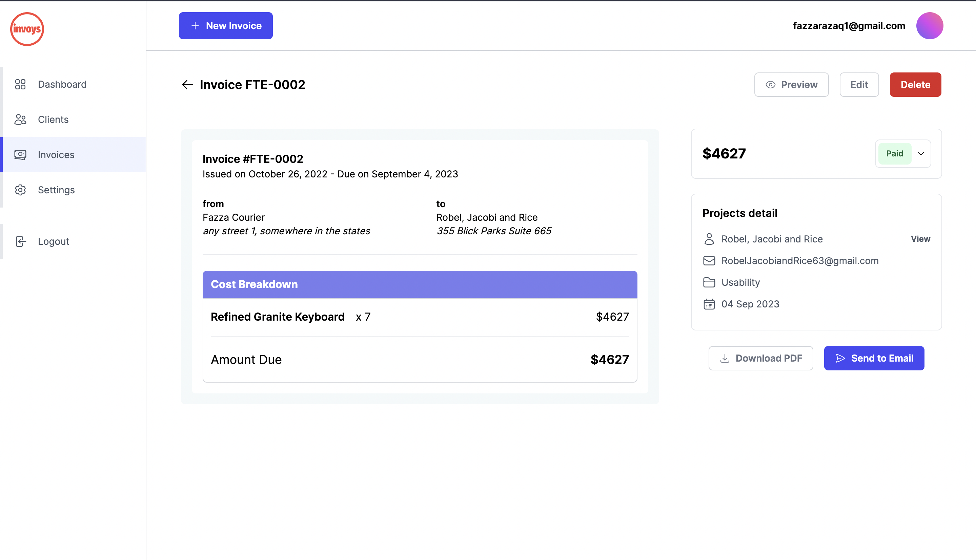View client details via View link
976x560 pixels.
coord(920,239)
